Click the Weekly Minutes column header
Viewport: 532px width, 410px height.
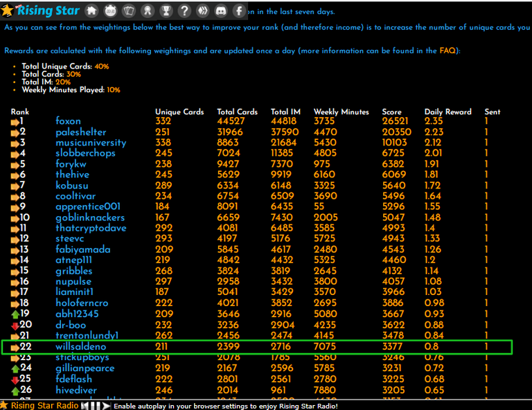coord(341,112)
